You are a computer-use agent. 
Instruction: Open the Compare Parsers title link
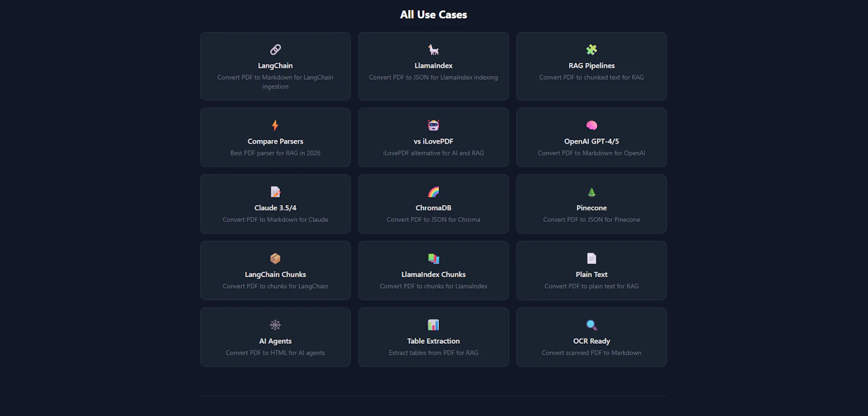[276, 142]
